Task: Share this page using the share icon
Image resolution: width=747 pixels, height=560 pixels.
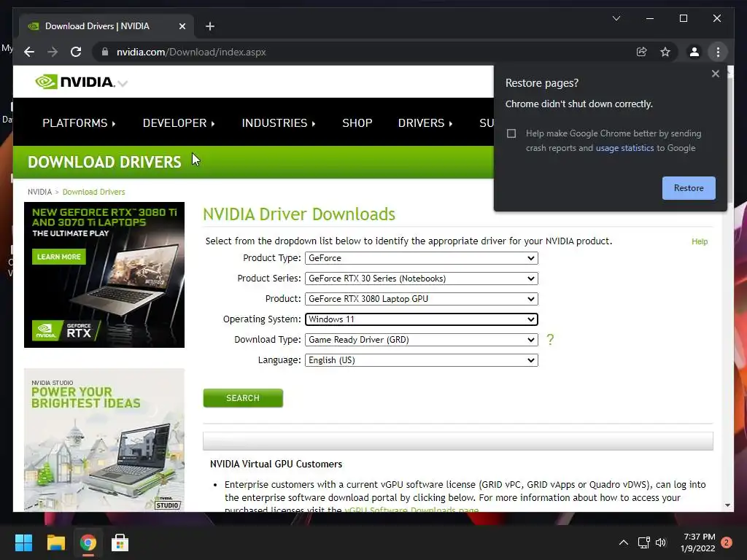Action: coord(642,52)
